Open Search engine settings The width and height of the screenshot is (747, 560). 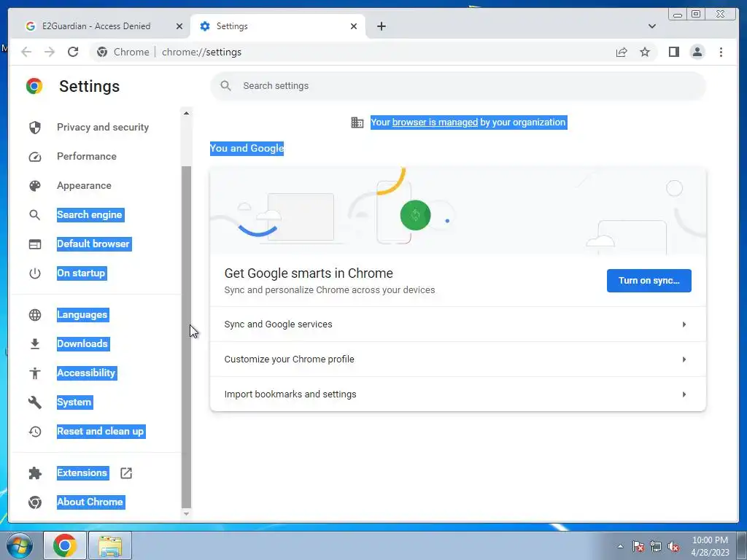(90, 215)
